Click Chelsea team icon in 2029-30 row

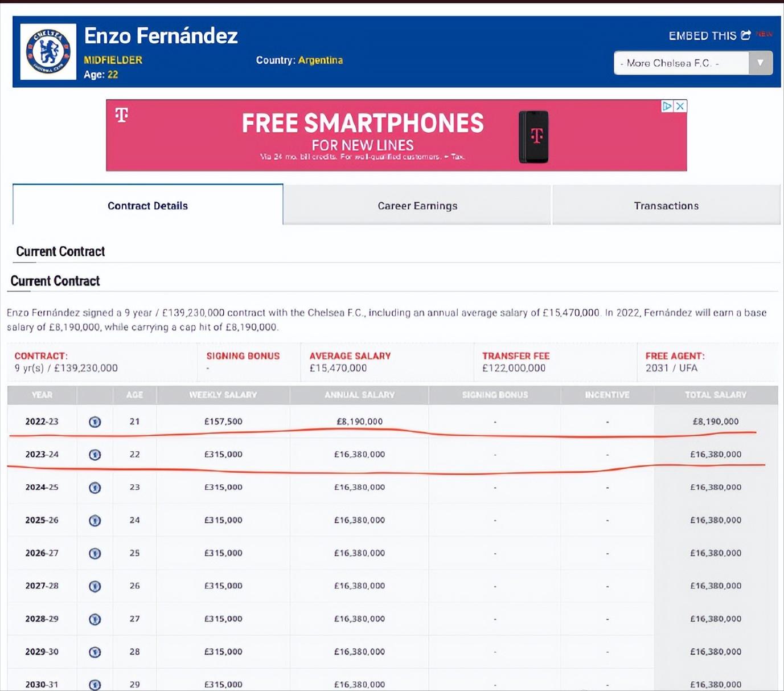coord(95,652)
